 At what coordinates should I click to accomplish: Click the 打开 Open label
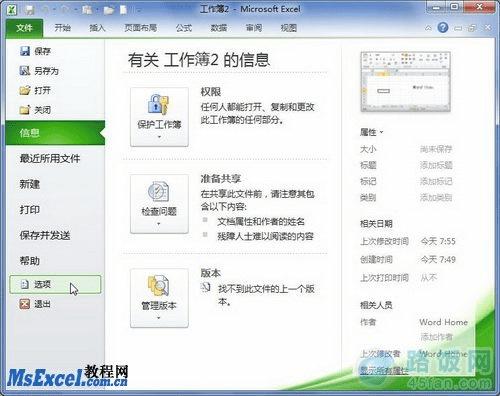(x=43, y=90)
